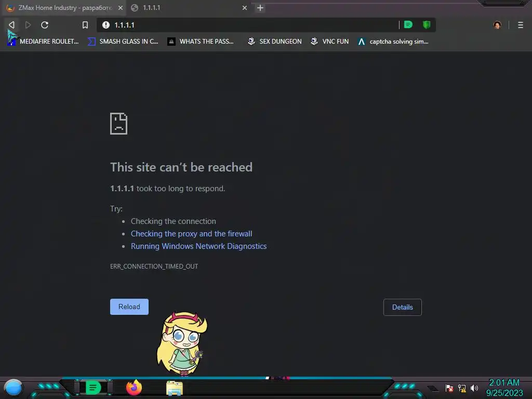Switch to the ZMax Home Industry tab
532x399 pixels.
tap(63, 8)
